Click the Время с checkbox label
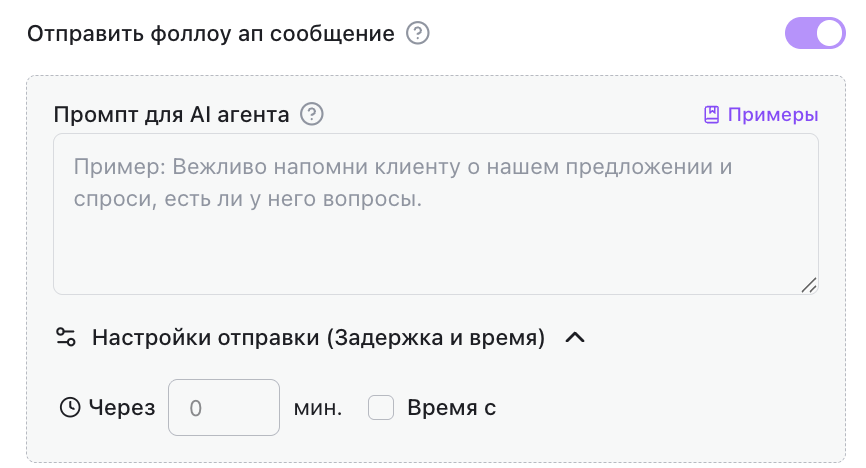866x468 pixels. click(451, 408)
